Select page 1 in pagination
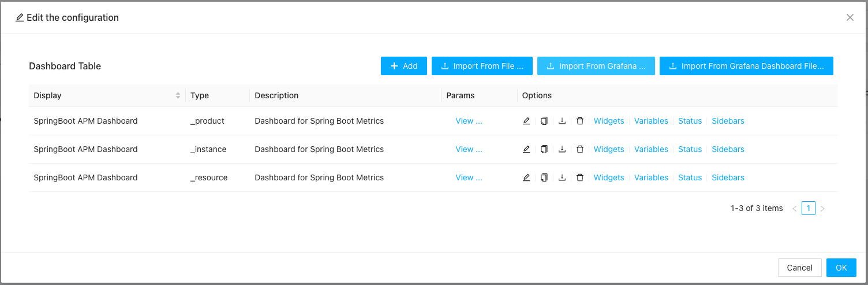This screenshot has height=285, width=868. click(x=808, y=208)
